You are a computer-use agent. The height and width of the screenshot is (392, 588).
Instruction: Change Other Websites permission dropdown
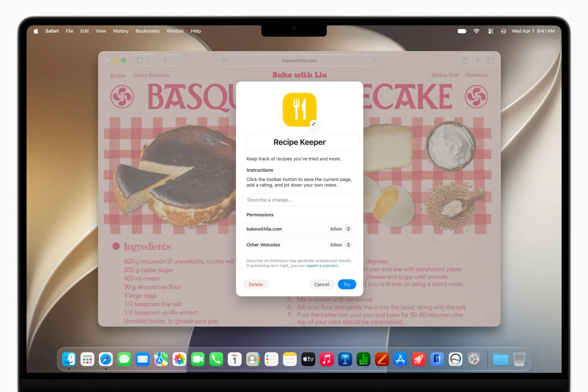pyautogui.click(x=348, y=245)
